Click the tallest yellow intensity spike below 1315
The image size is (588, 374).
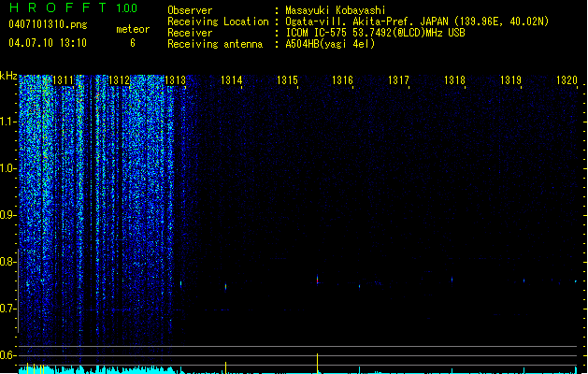click(x=317, y=363)
